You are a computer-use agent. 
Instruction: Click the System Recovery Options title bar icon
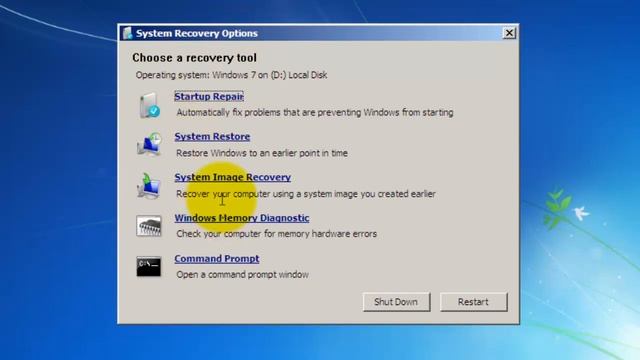point(128,33)
